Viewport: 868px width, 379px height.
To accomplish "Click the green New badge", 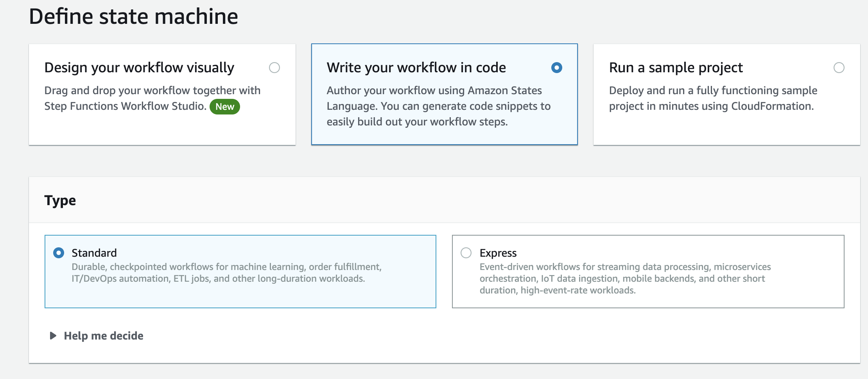I will [x=224, y=107].
